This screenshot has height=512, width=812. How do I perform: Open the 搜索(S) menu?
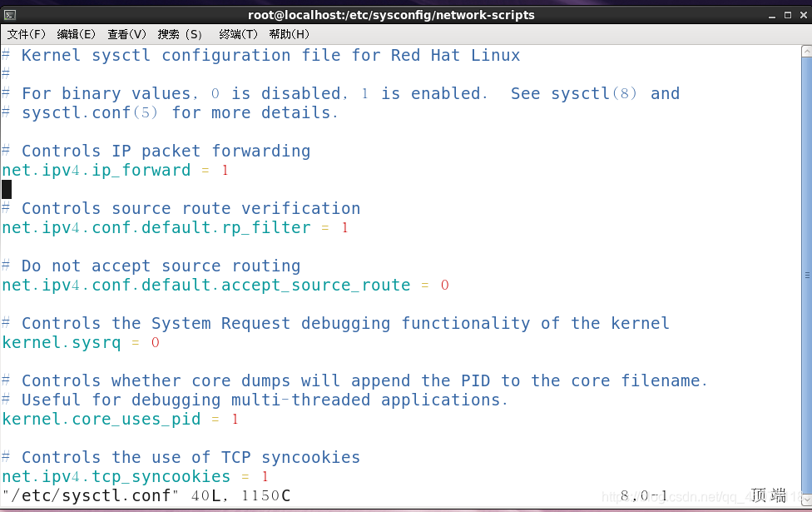pos(180,34)
